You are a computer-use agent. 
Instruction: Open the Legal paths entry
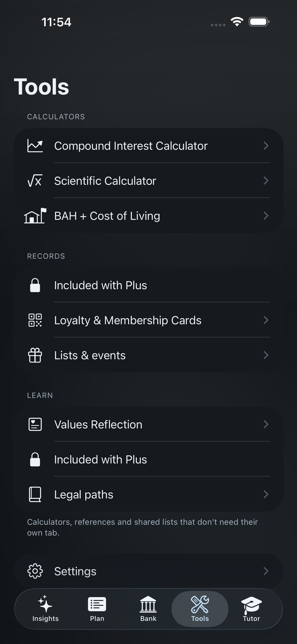148,494
